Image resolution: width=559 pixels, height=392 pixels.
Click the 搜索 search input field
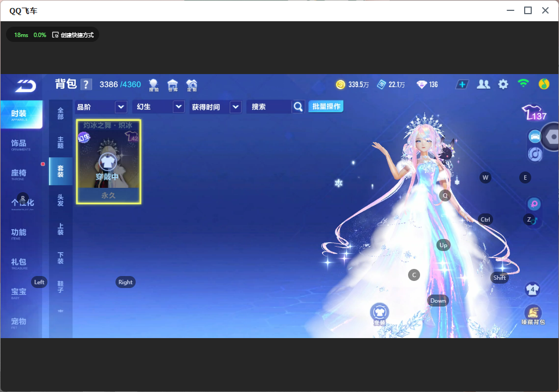click(x=269, y=107)
